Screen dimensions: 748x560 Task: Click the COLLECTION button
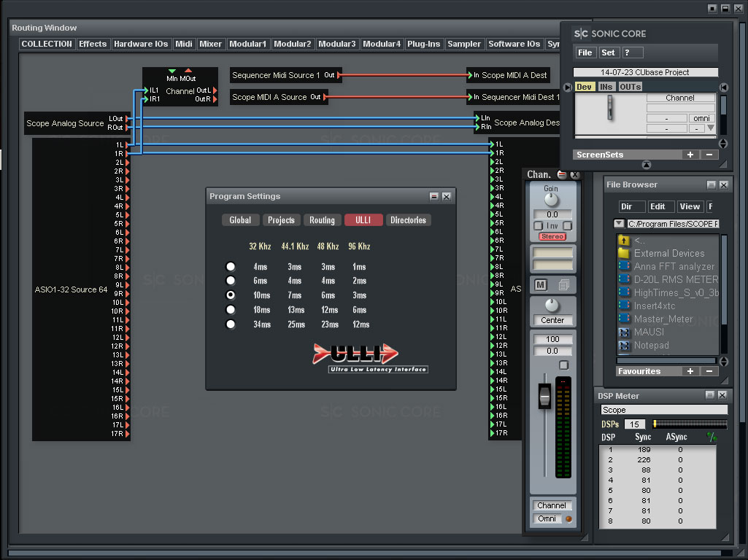pyautogui.click(x=47, y=44)
